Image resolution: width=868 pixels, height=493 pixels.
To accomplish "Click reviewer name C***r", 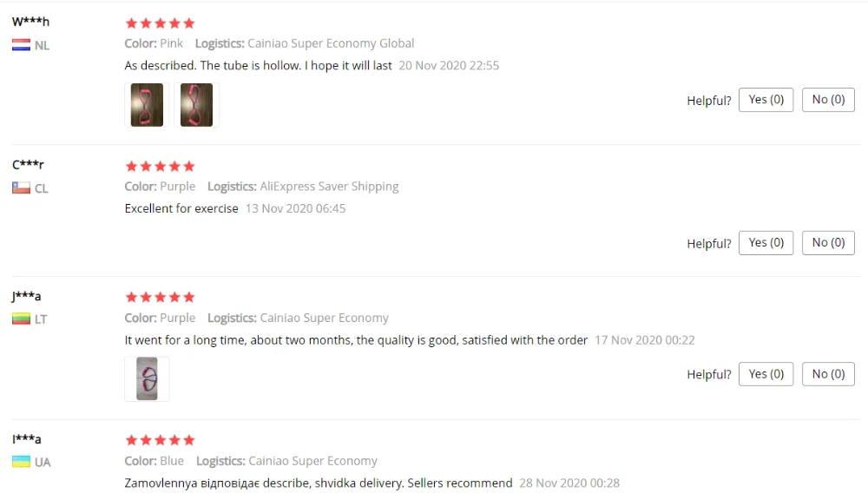I will pos(28,164).
